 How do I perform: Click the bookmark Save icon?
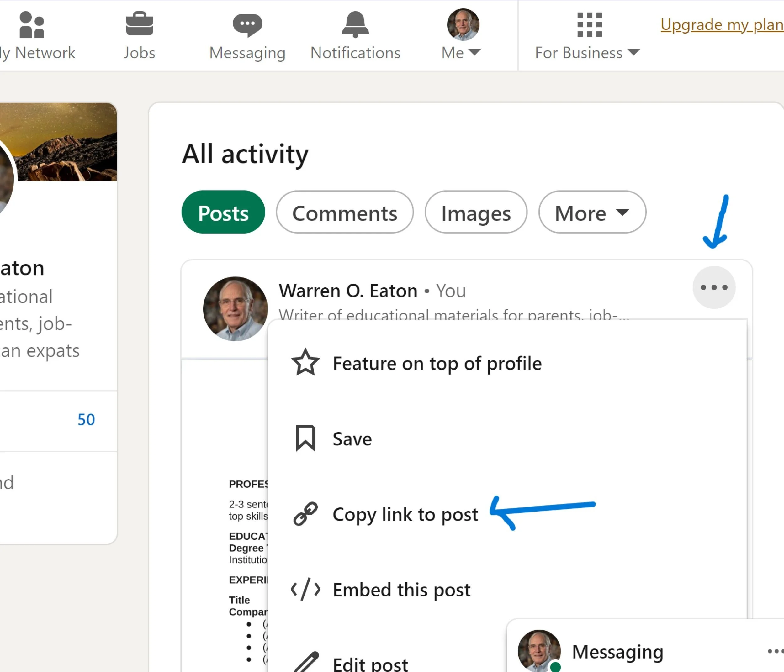305,438
